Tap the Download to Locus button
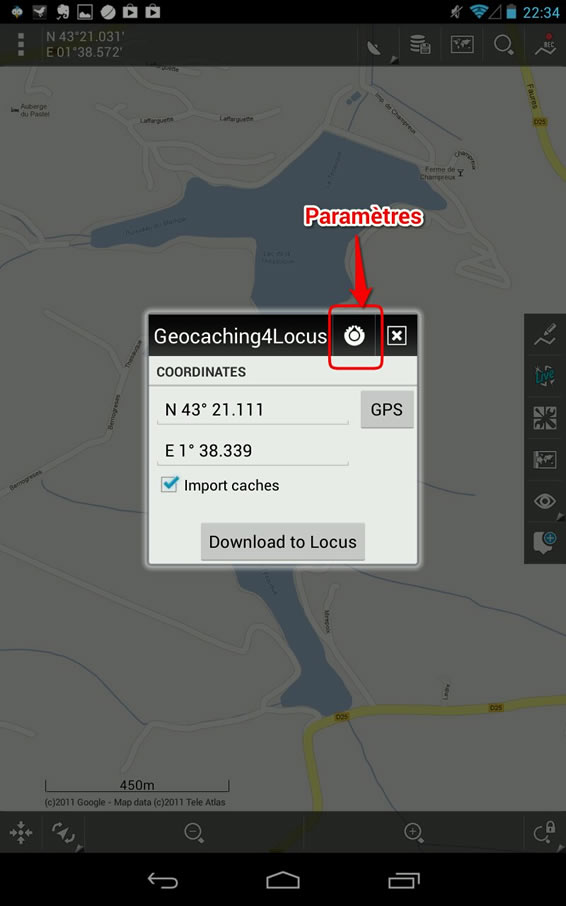Screen dimensions: 566x906 [283, 542]
